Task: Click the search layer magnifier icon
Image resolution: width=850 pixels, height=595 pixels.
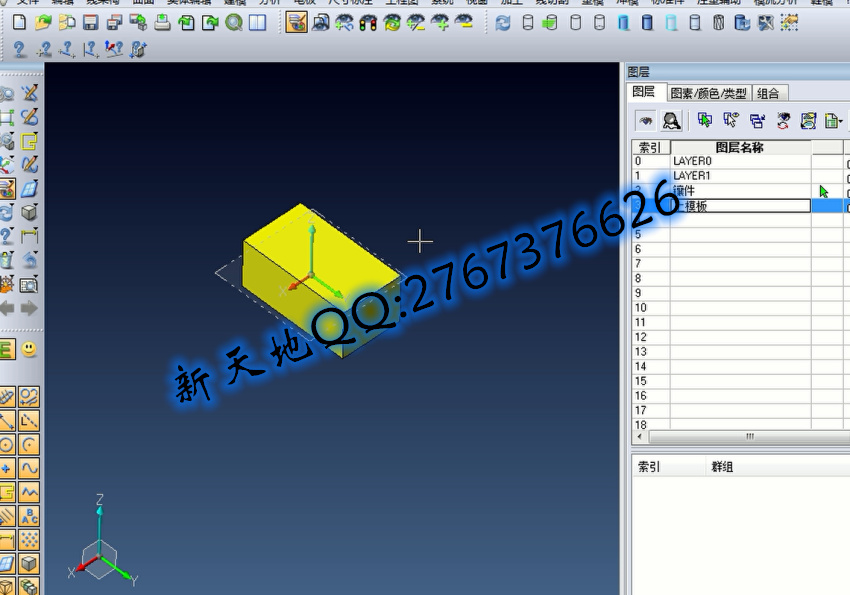Action: [672, 121]
